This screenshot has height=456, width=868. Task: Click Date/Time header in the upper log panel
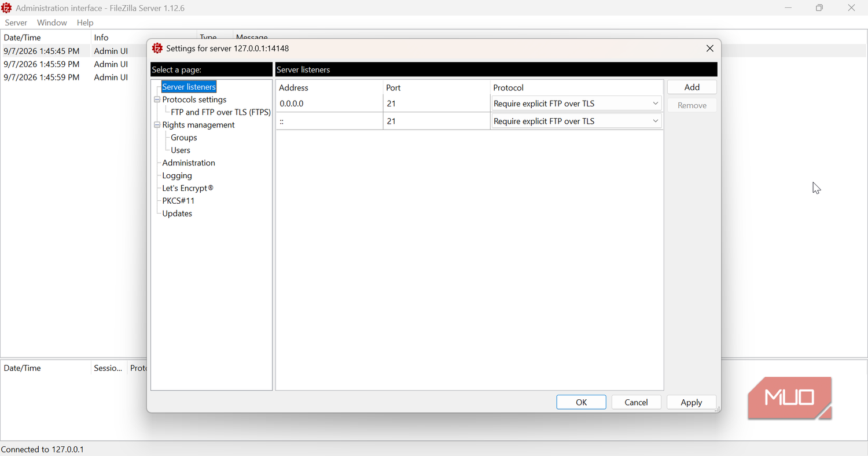(x=46, y=38)
